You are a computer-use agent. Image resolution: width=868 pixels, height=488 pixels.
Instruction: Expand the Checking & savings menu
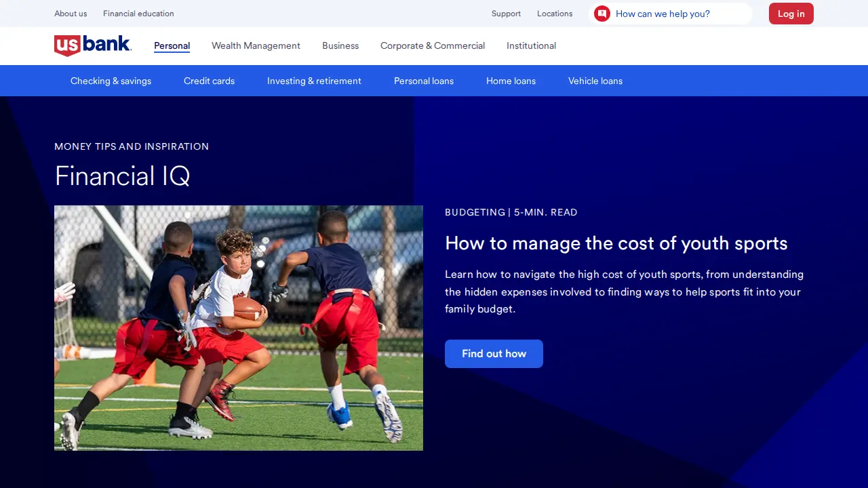[111, 81]
